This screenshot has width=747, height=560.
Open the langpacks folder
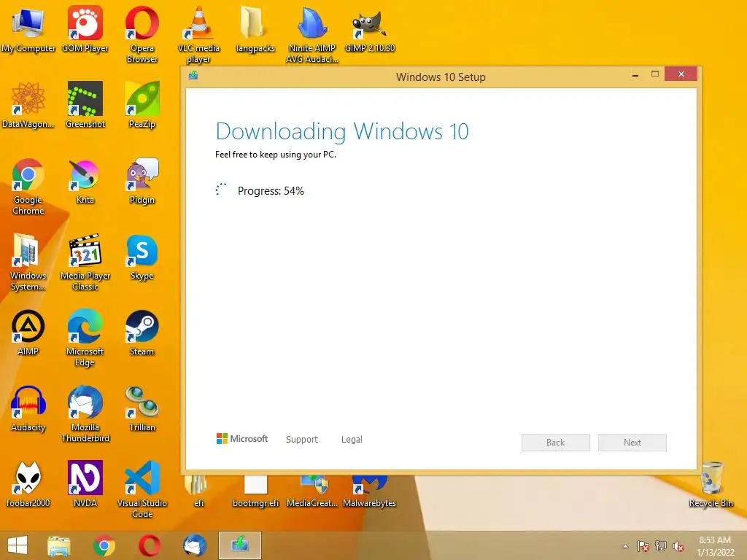point(255,29)
